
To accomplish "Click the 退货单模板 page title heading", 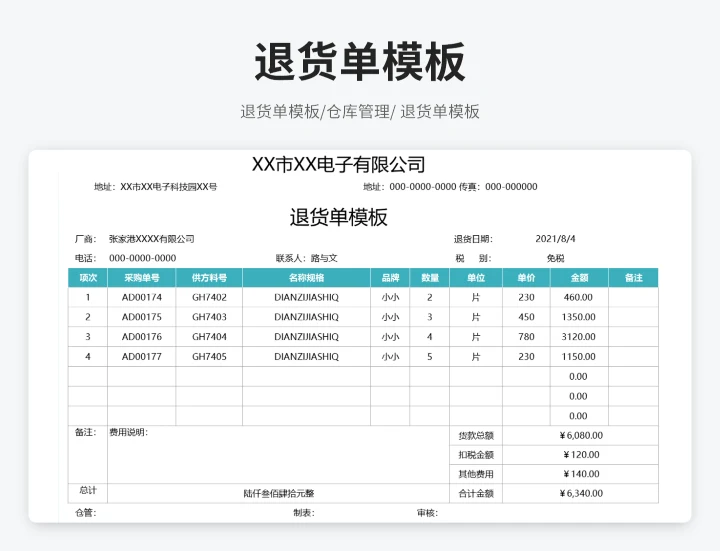I will pos(360,62).
